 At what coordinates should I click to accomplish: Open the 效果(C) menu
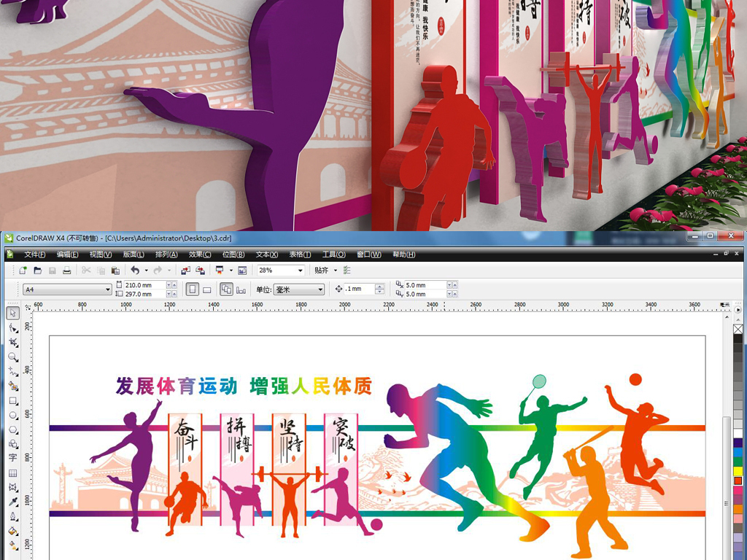200,254
